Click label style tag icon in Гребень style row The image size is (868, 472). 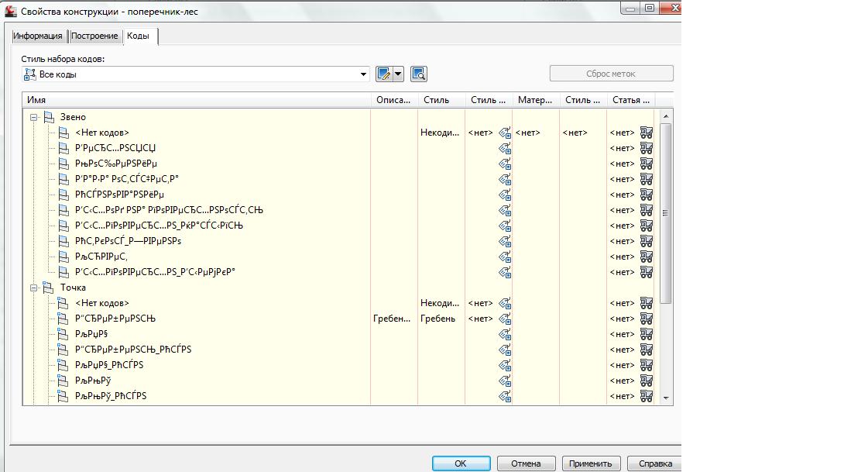(504, 319)
